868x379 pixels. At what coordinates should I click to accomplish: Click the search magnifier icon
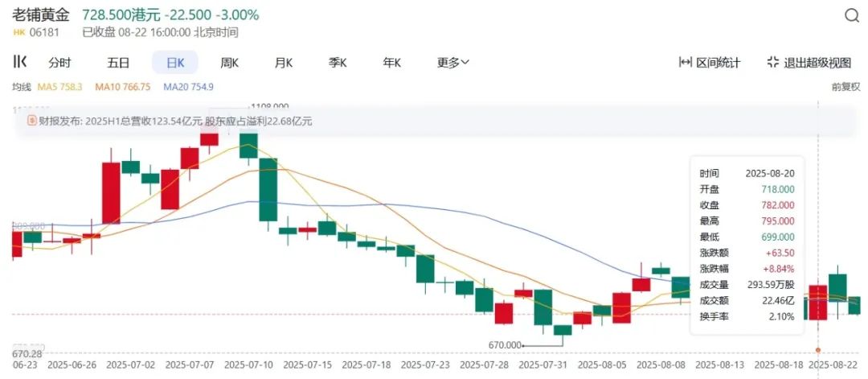tap(851, 16)
